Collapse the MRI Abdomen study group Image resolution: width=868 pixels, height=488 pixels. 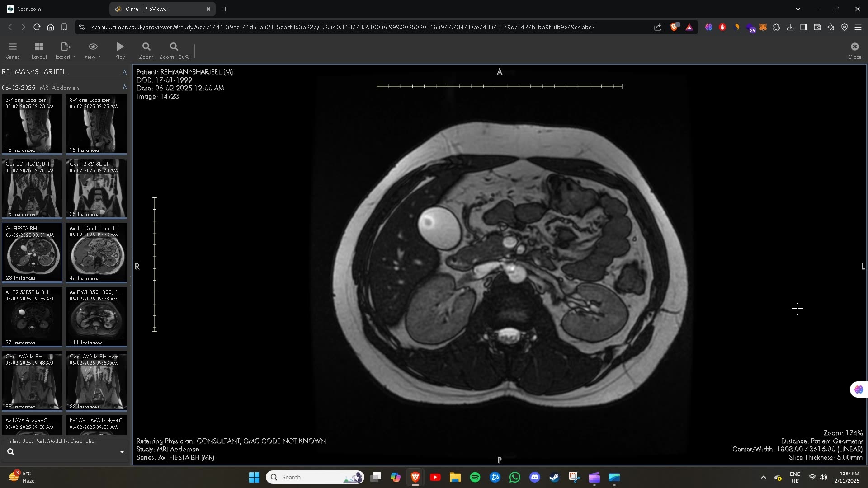tap(124, 87)
